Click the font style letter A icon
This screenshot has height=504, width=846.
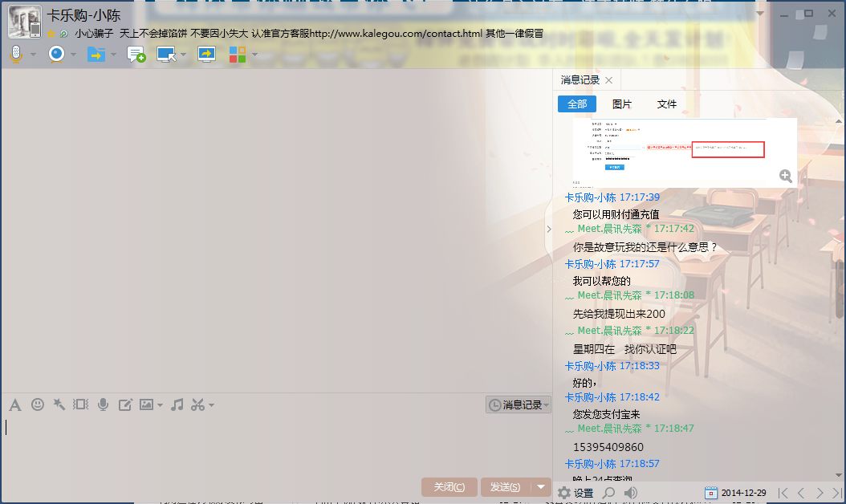(14, 404)
